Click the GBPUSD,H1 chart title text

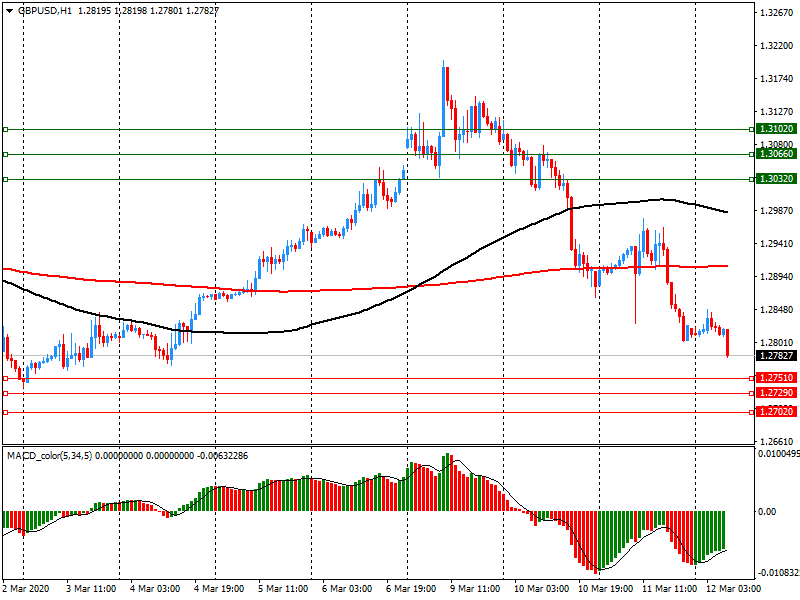click(45, 11)
